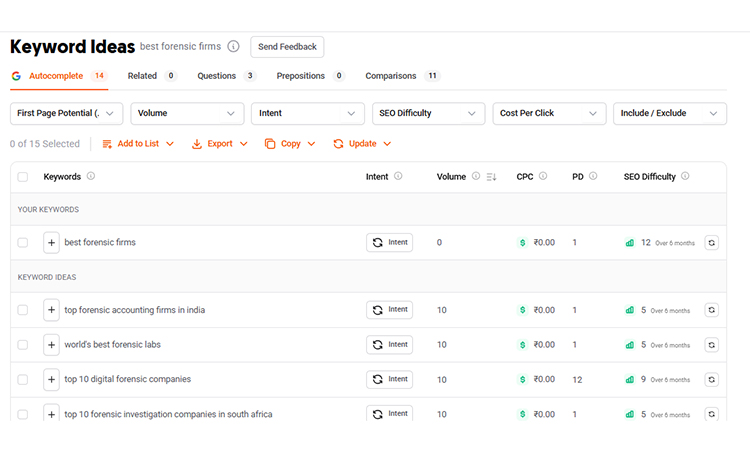Switch to the Comparisons tab

click(402, 76)
